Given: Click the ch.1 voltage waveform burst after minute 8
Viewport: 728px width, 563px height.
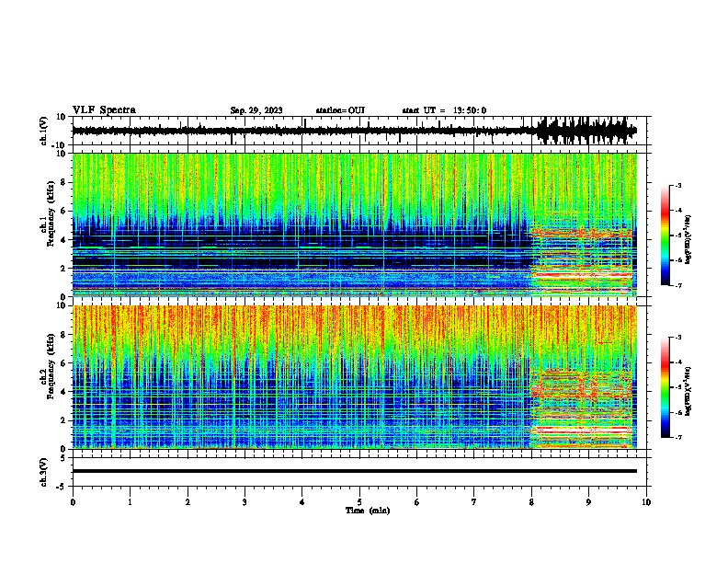Looking at the screenshot, I should click(586, 131).
